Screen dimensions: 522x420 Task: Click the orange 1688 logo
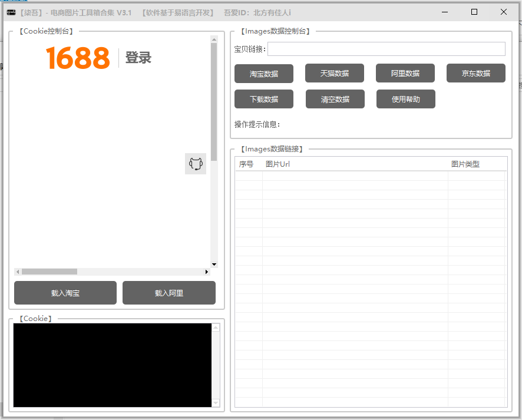point(78,58)
